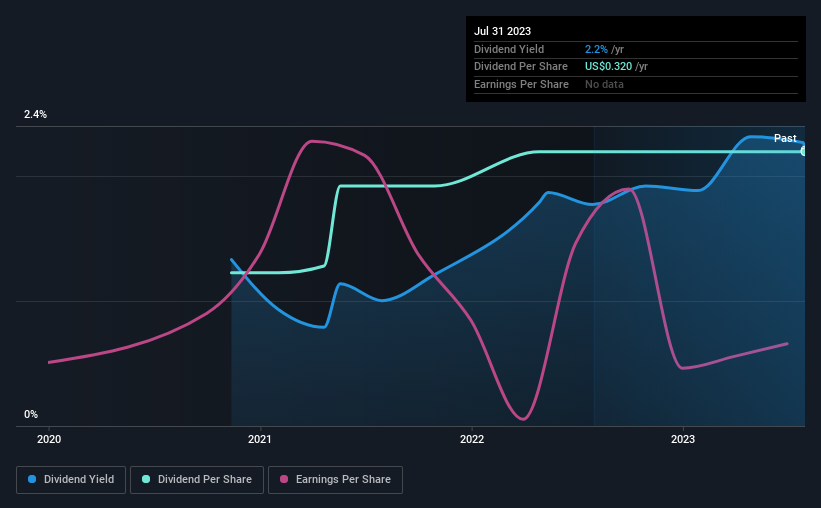Click the 2023 x-axis label

point(683,439)
